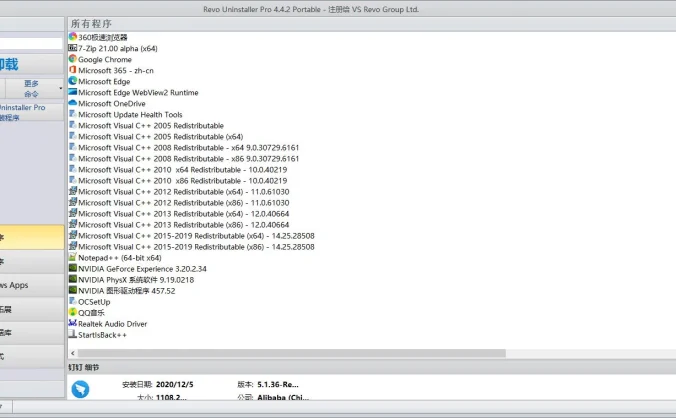Screen dimensions: 676x418
Task: Click the 所有程序 section header
Action: [x=91, y=24]
